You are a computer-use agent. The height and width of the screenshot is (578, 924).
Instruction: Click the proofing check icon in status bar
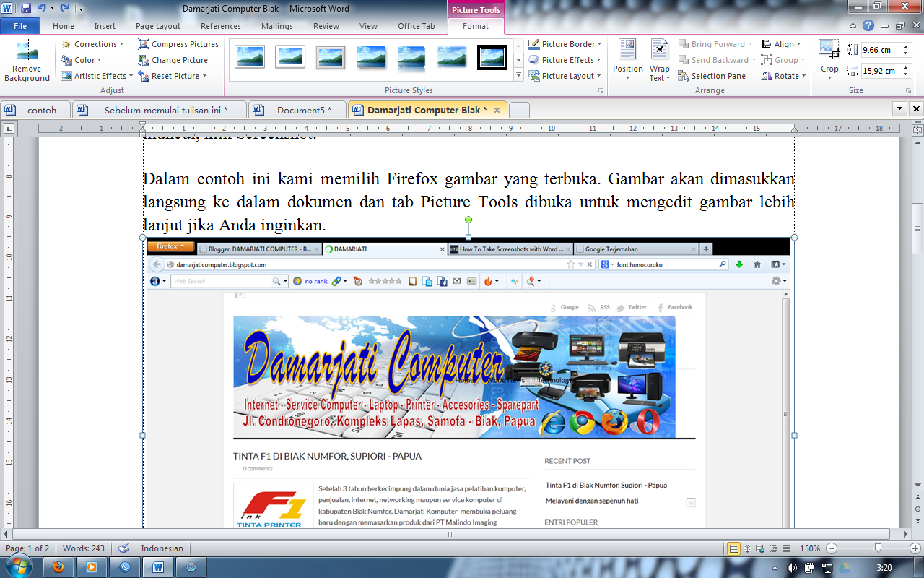click(x=123, y=548)
